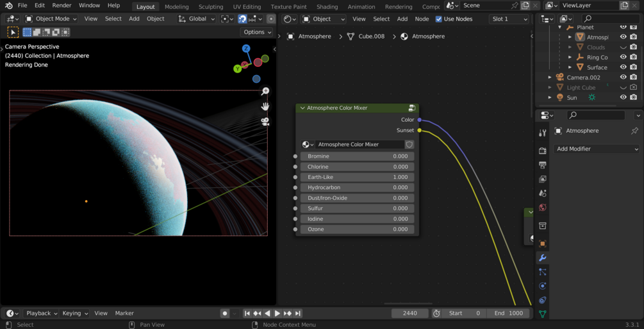The height and width of the screenshot is (329, 644).
Task: Open the Object Mode dropdown
Action: [51, 19]
